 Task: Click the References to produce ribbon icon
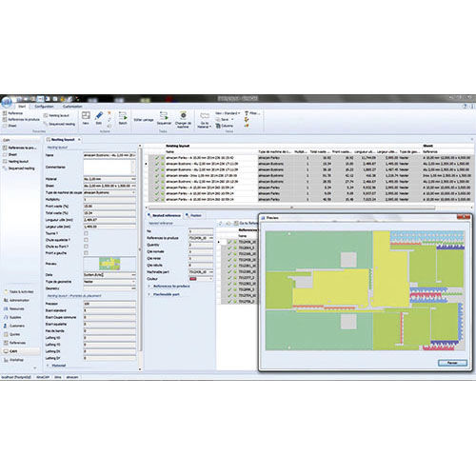(5, 119)
